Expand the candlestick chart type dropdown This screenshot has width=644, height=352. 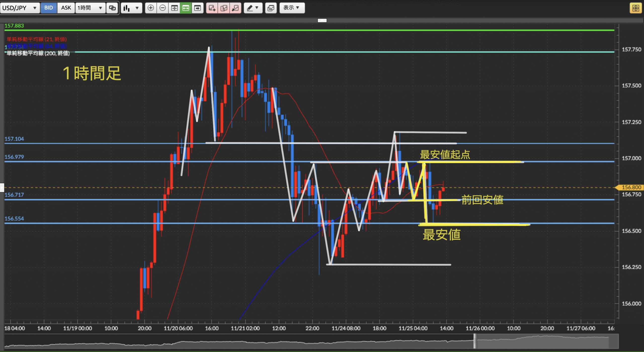pyautogui.click(x=131, y=8)
